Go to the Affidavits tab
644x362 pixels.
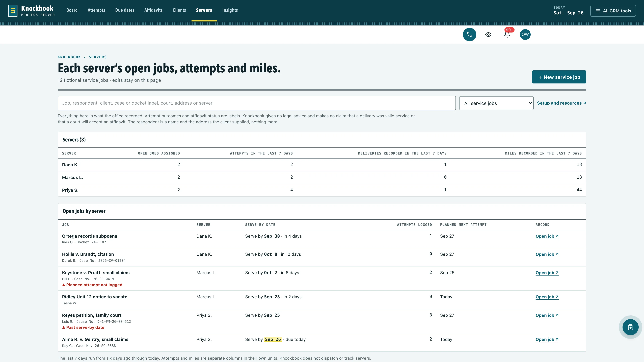pyautogui.click(x=153, y=10)
